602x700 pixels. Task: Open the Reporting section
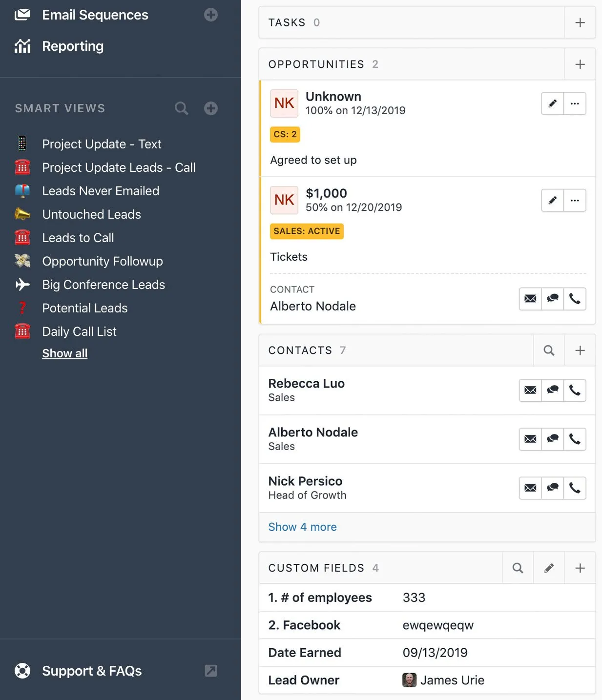(72, 46)
